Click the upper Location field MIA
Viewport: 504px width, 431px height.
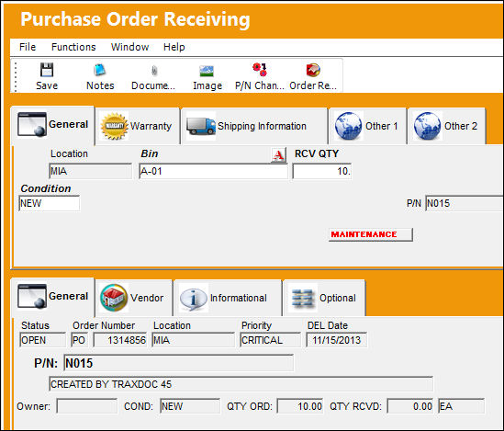click(x=90, y=171)
